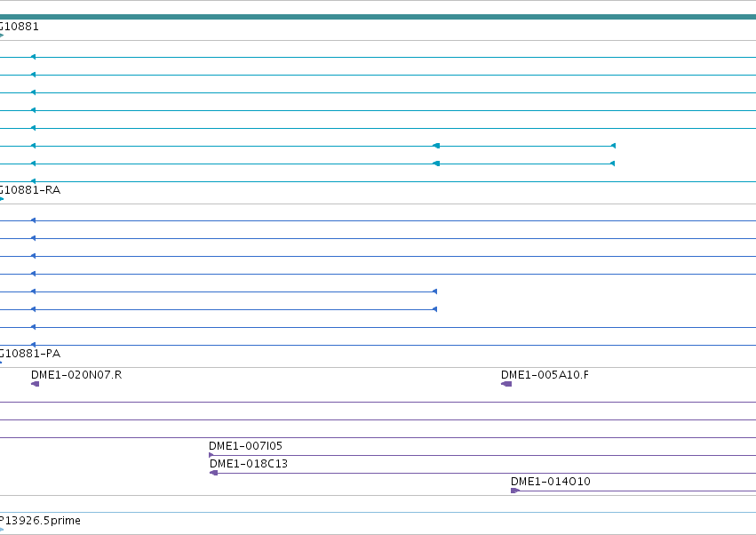Click the P13926.5prime label
The height and width of the screenshot is (535, 756).
[40, 521]
